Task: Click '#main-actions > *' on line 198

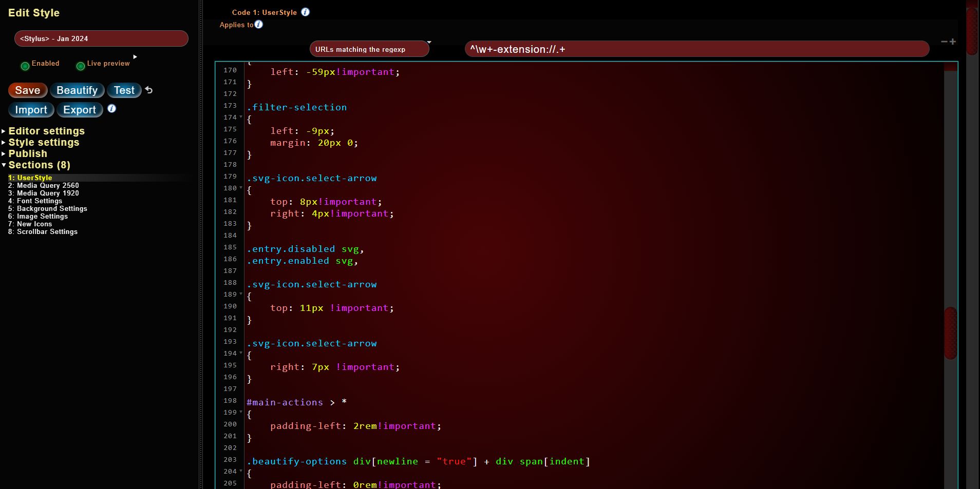Action: (x=297, y=402)
